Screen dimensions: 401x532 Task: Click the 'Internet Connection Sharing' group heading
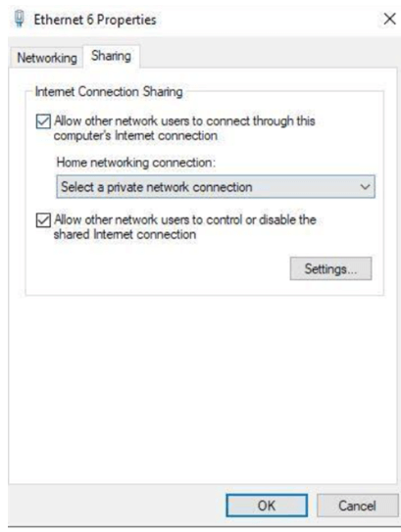point(109,92)
